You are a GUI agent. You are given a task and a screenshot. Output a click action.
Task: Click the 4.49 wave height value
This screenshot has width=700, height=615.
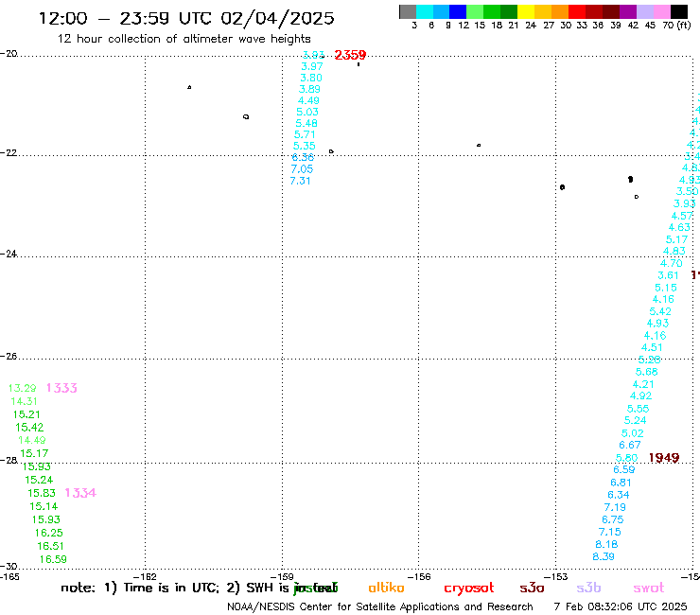coord(308,100)
